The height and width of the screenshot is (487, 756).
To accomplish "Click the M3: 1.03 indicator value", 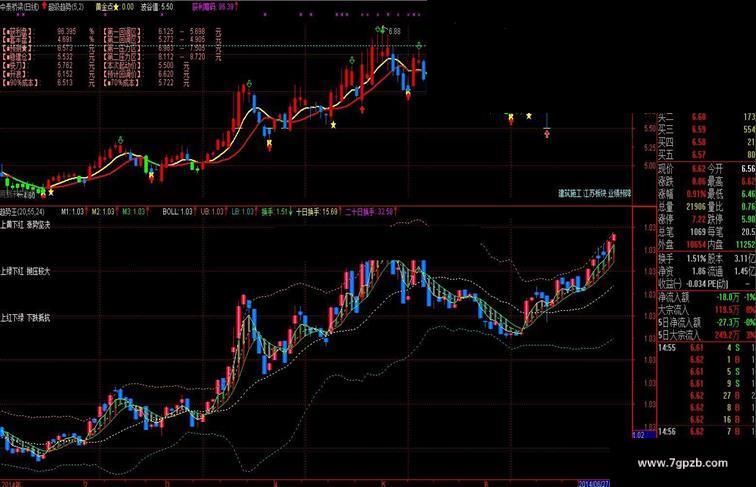I will (133, 211).
